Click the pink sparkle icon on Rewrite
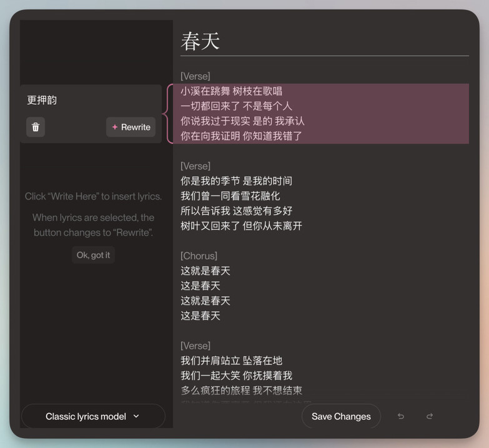 tap(115, 127)
